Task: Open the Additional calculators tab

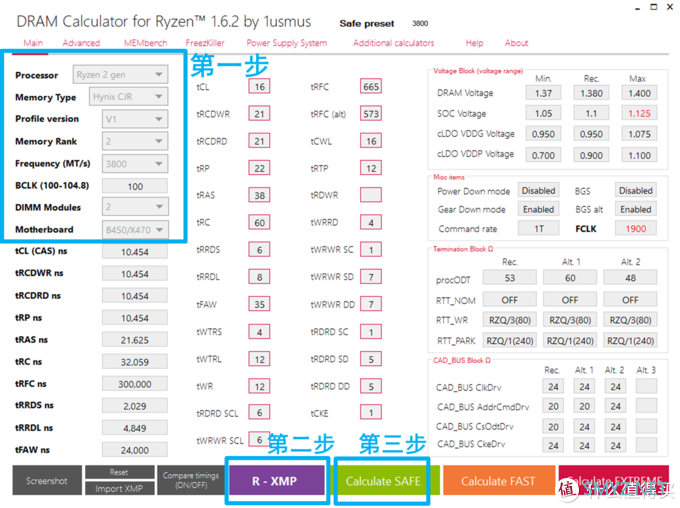Action: [393, 43]
